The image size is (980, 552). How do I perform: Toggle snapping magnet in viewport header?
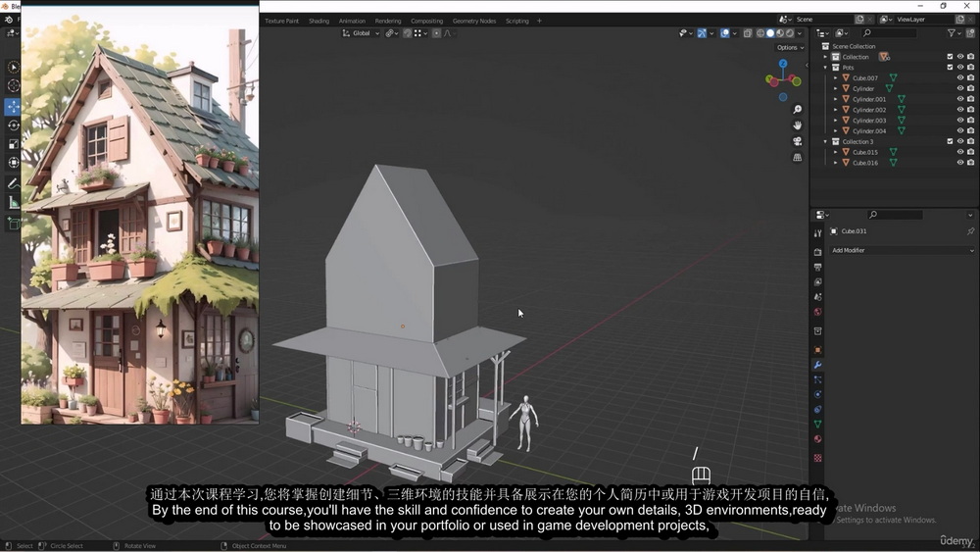[x=408, y=33]
